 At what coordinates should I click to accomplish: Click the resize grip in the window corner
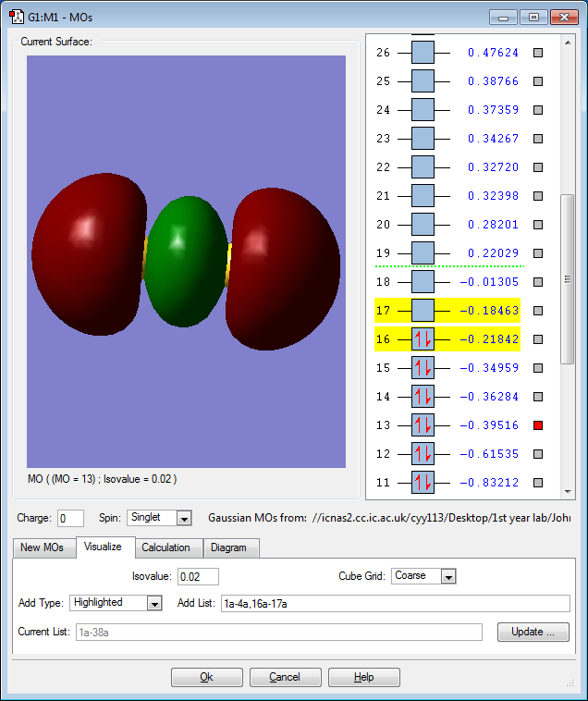(570, 683)
